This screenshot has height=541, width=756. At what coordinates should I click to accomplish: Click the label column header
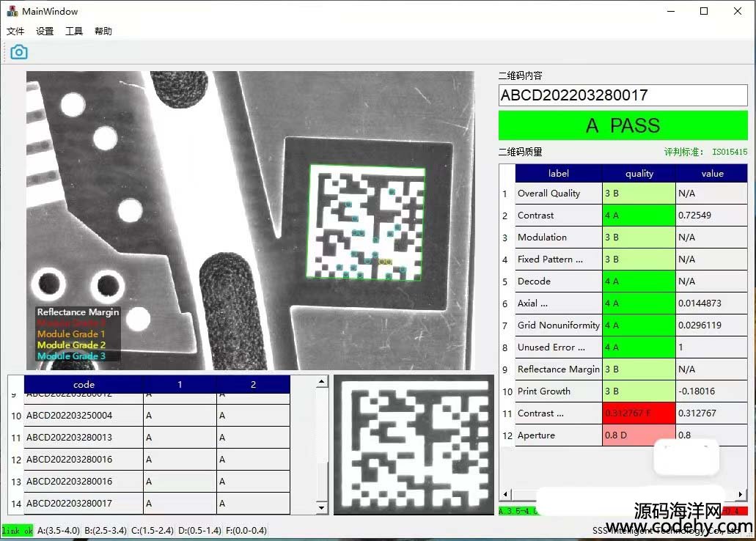pyautogui.click(x=558, y=174)
